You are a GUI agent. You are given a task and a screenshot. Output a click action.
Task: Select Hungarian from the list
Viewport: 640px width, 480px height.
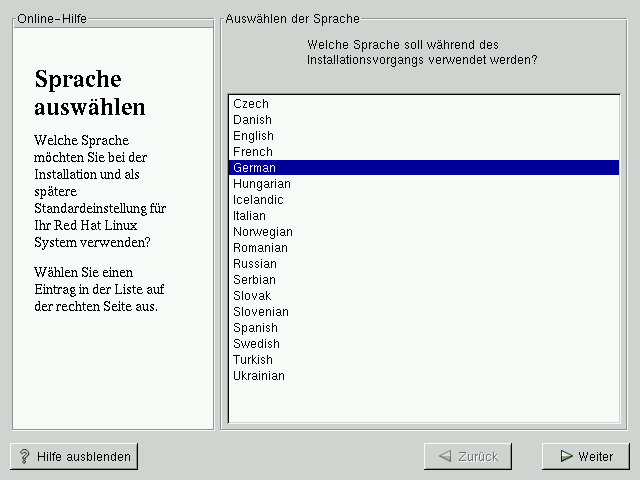pyautogui.click(x=262, y=184)
